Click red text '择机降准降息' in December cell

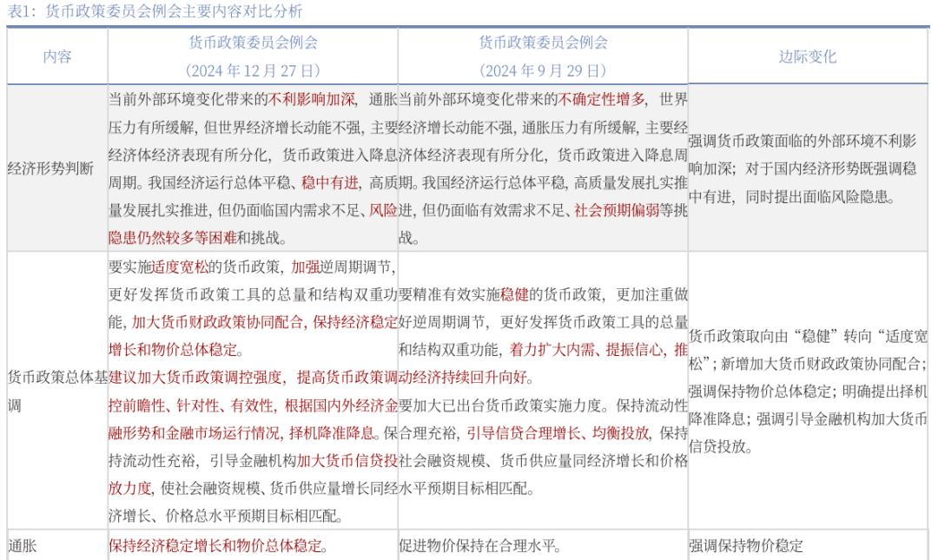332,433
